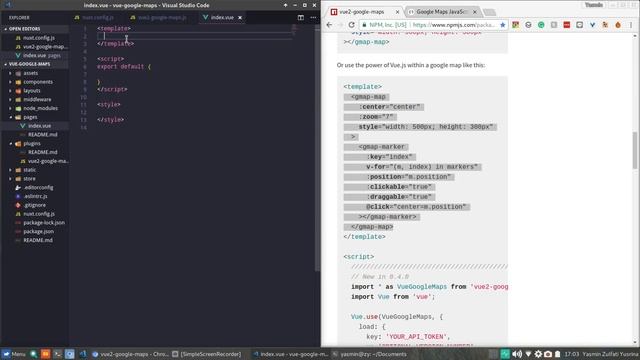
Task: Close the Google Maps JavaScript Chrome tab
Action: (474, 12)
